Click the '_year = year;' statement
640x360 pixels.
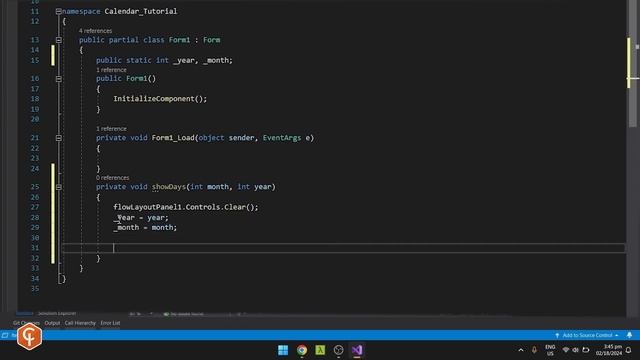[141, 218]
